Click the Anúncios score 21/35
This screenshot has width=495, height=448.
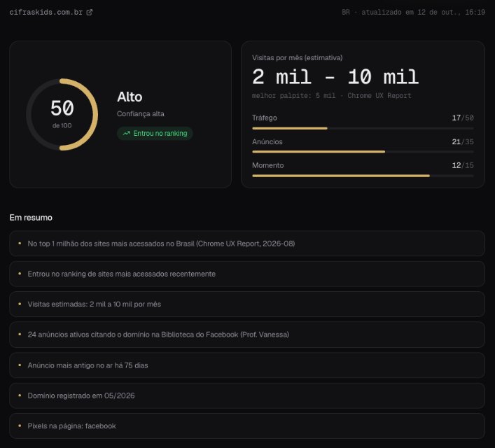coord(463,142)
